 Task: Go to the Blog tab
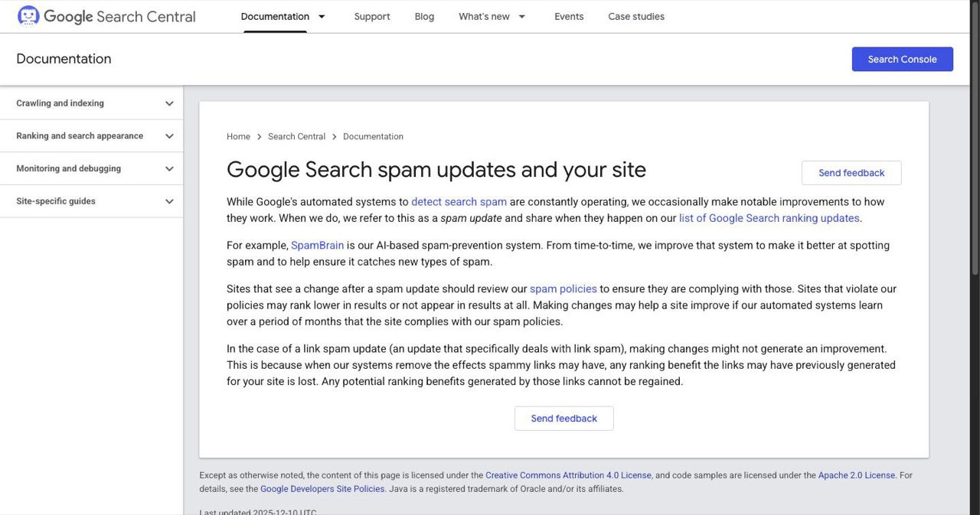(424, 16)
